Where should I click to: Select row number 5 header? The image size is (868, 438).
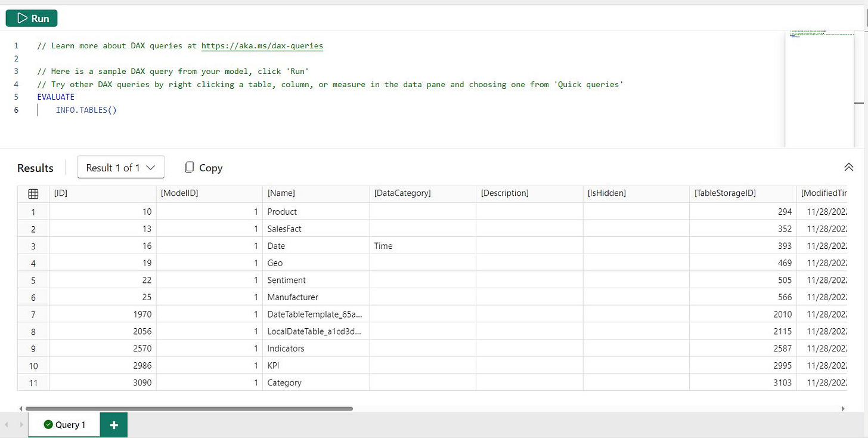point(33,280)
